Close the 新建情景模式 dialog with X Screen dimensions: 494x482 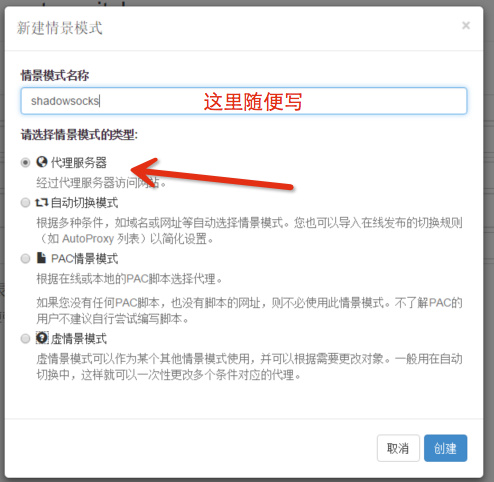pos(466,25)
